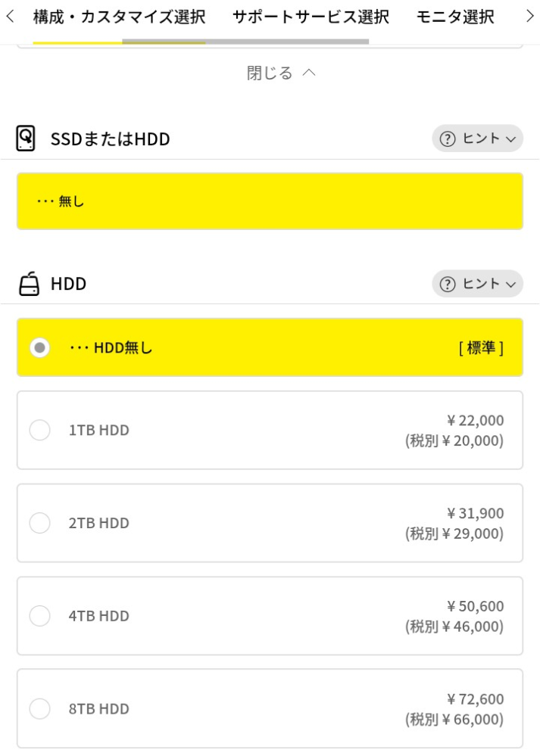Select the 1TB HDD radio option
540x756 pixels.
pos(39,430)
